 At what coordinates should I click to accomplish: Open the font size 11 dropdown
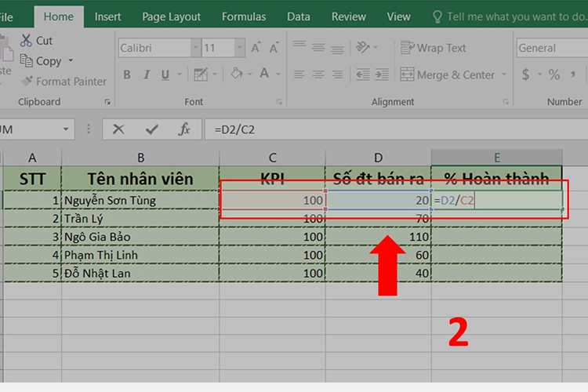point(239,48)
